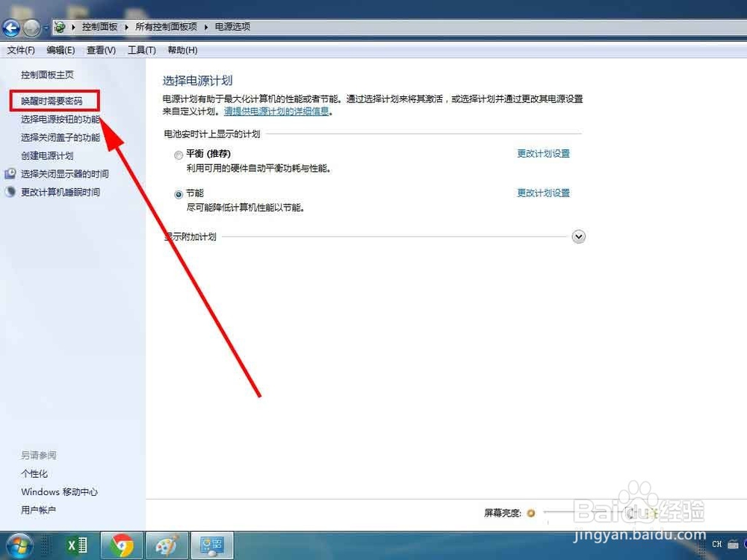Click 所有控制面板项 breadcrumb segment

click(166, 27)
